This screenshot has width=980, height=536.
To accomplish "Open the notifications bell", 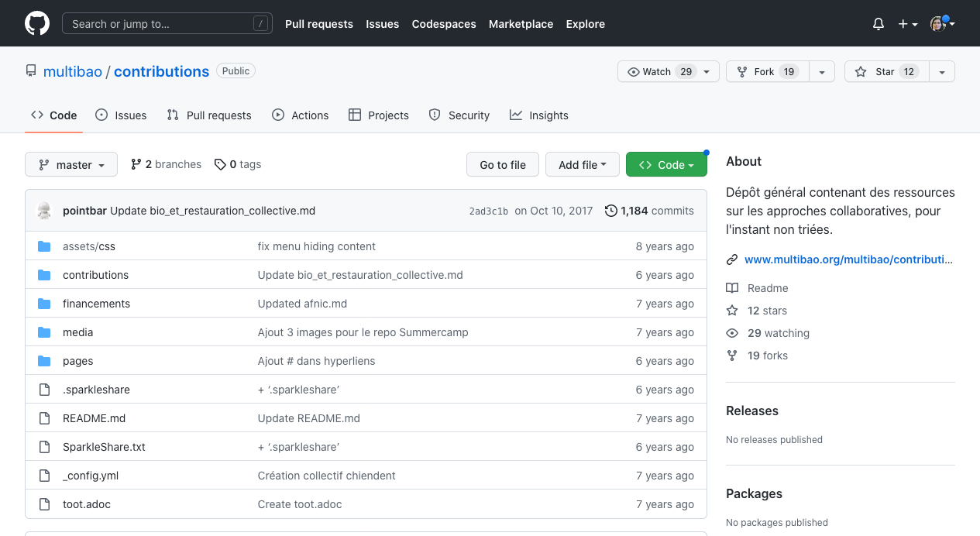I will (879, 24).
